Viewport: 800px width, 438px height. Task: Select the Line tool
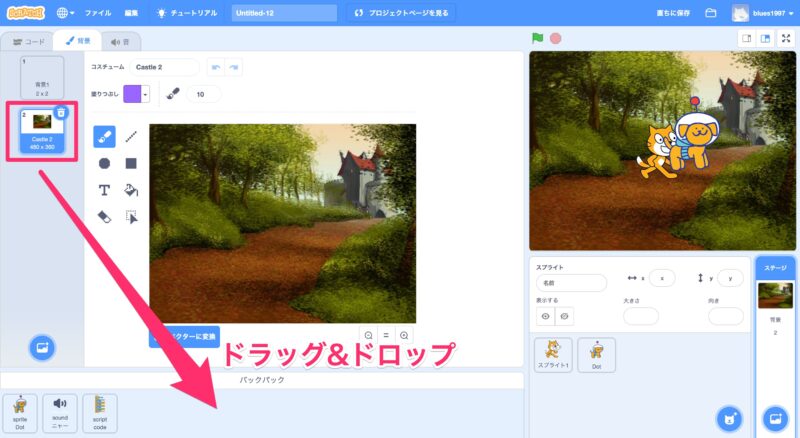131,138
